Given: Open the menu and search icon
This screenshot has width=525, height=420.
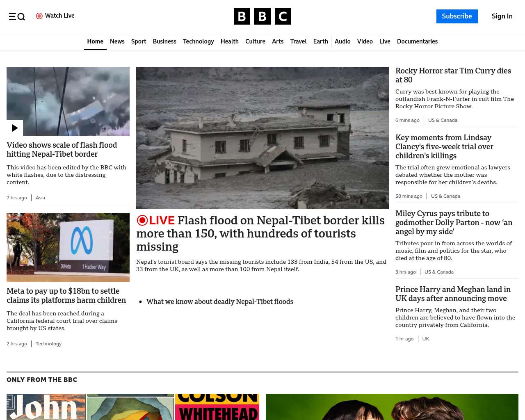Looking at the screenshot, I should pos(17,16).
